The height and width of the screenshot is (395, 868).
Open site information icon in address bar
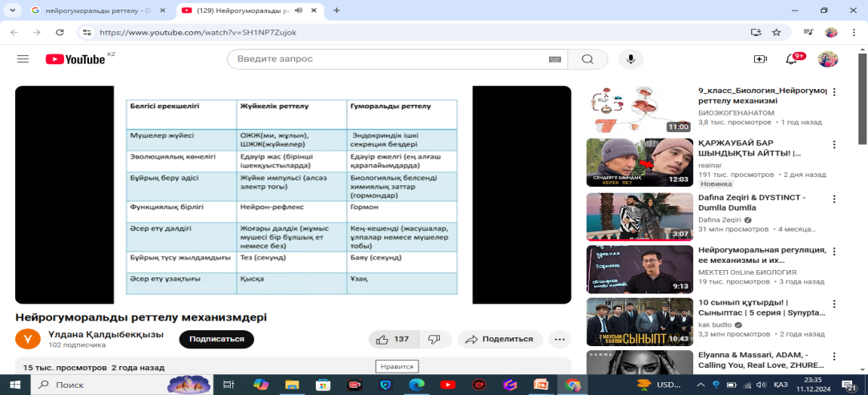pos(87,33)
